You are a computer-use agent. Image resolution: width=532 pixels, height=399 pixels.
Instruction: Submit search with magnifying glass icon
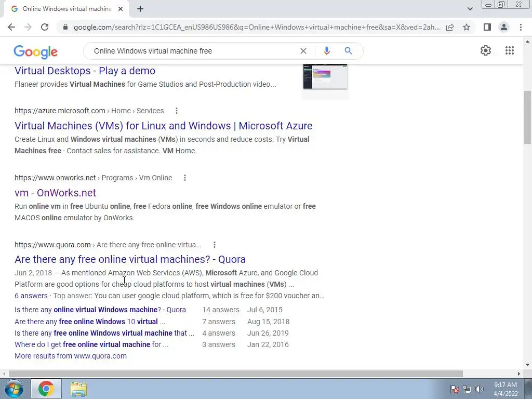point(348,51)
